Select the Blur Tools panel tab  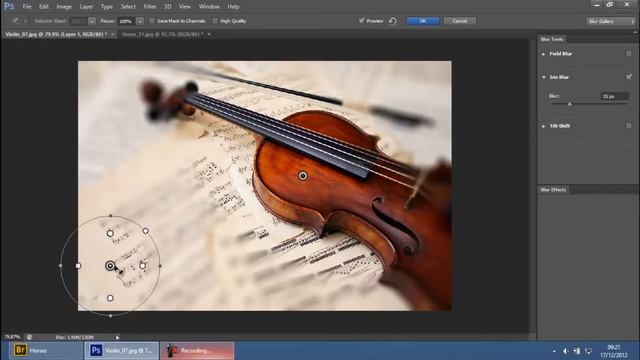(x=552, y=39)
